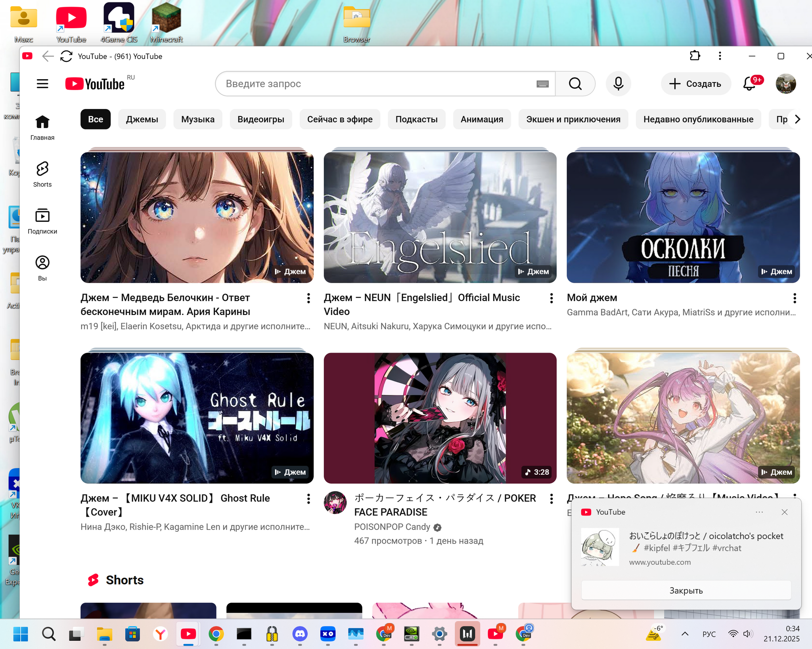This screenshot has width=812, height=649.
Task: Open the clock showing 0:34 21.12.2025
Action: click(x=781, y=634)
